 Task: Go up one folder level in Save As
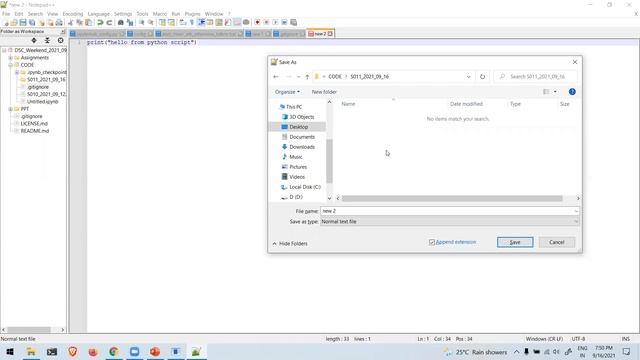tap(307, 76)
